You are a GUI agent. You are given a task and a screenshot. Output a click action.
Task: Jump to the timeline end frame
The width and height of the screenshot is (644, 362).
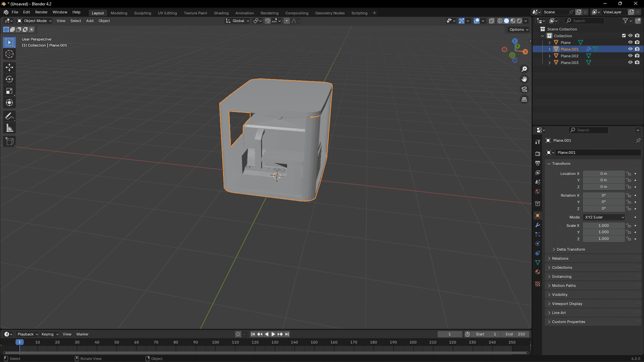tap(287, 334)
